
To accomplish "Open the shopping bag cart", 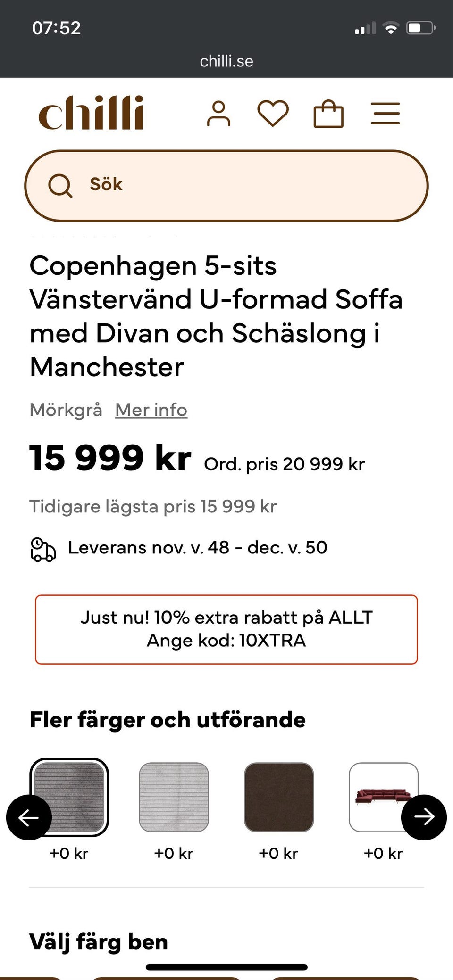I will point(328,114).
